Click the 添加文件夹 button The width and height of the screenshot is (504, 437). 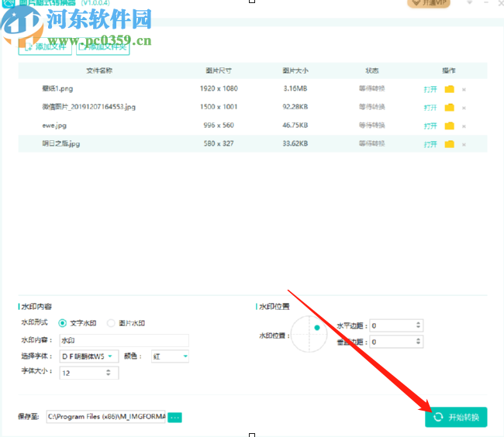[x=103, y=47]
